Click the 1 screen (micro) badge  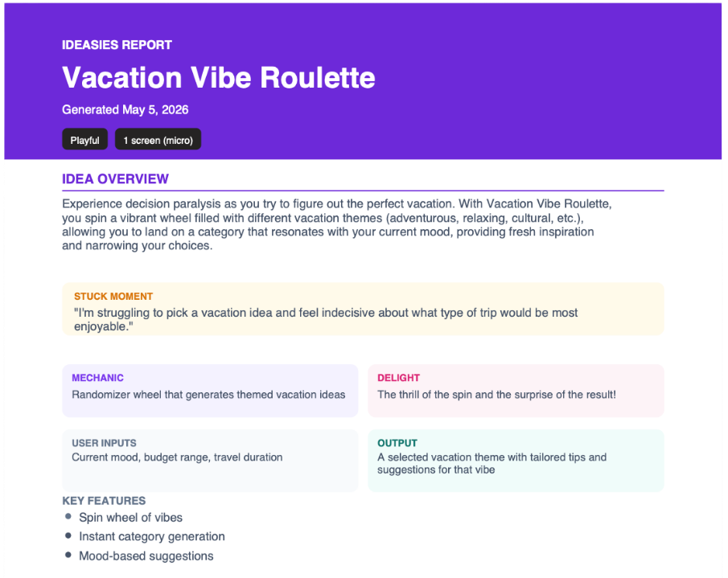pos(158,140)
